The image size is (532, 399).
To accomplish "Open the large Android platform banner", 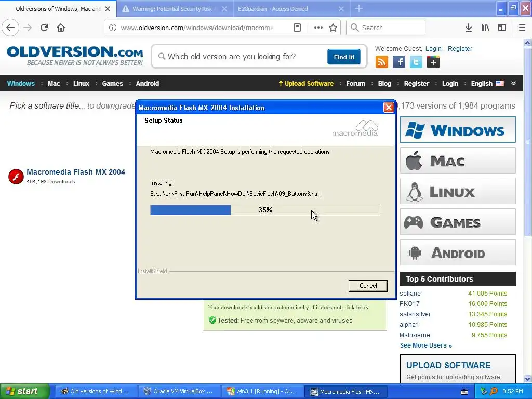I will 458,252.
